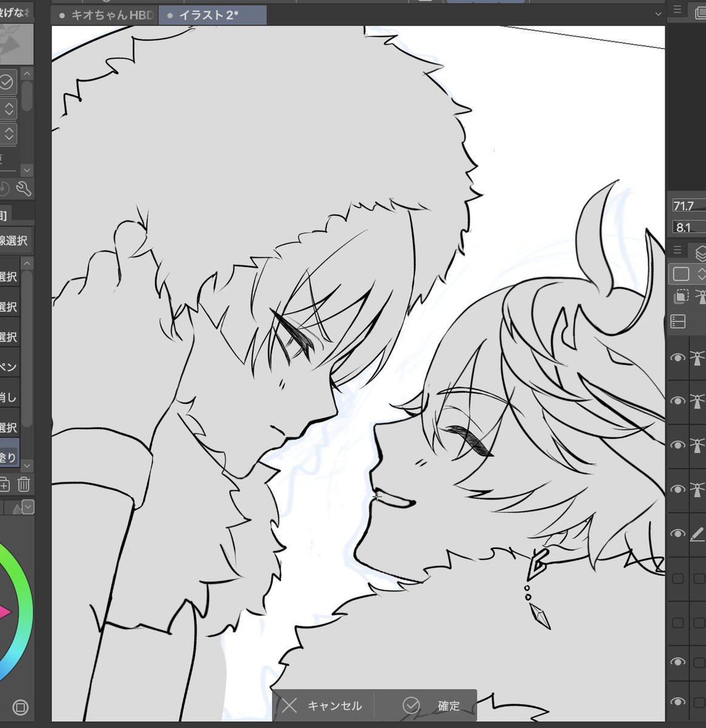
Task: Show the first hidden layer via empty checkbox
Action: (677, 579)
